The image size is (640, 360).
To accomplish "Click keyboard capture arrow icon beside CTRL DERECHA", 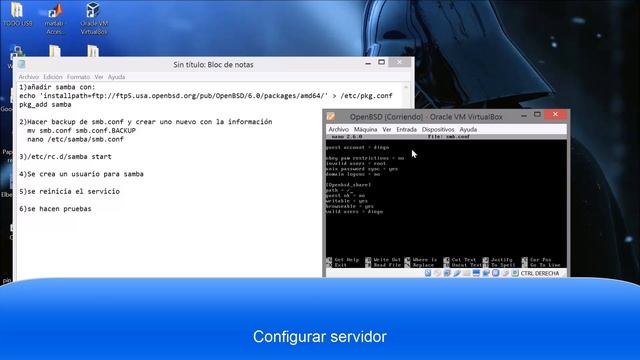I will tap(515, 273).
